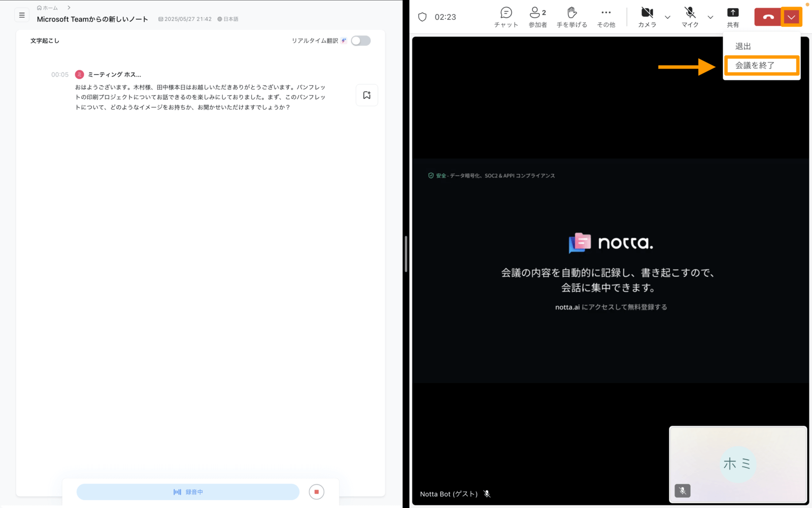812x508 pixels.
Task: Collapse the leave options dropdown arrow
Action: [791, 17]
